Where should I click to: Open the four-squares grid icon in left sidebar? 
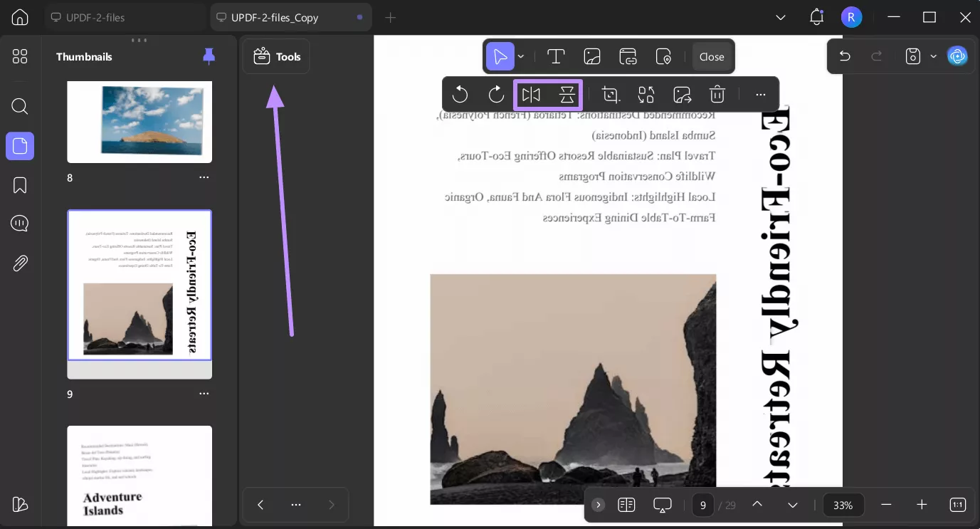(20, 57)
